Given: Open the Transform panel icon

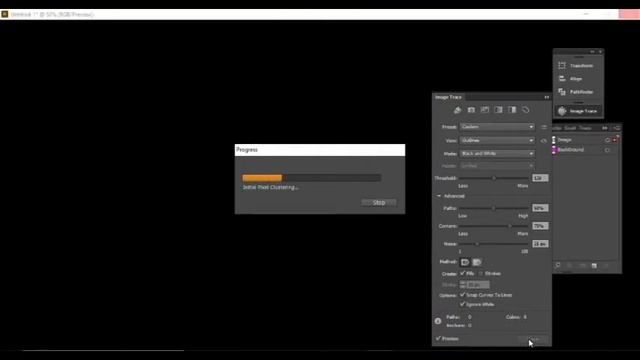Looking at the screenshot, I should pyautogui.click(x=562, y=65).
